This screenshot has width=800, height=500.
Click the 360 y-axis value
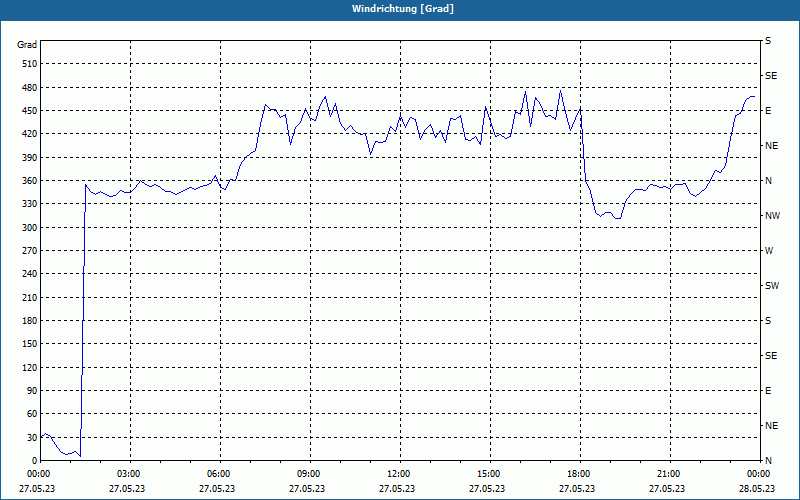pos(29,181)
